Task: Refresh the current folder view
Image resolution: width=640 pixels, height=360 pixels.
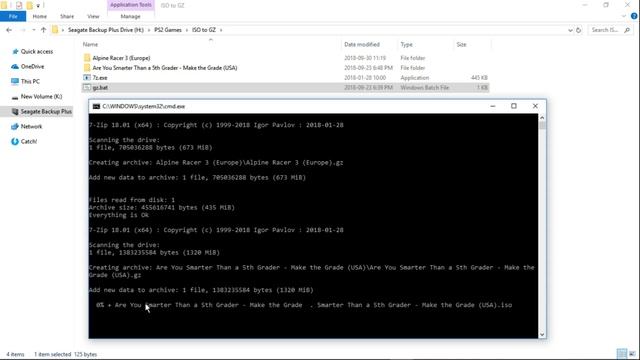Action: (578, 30)
